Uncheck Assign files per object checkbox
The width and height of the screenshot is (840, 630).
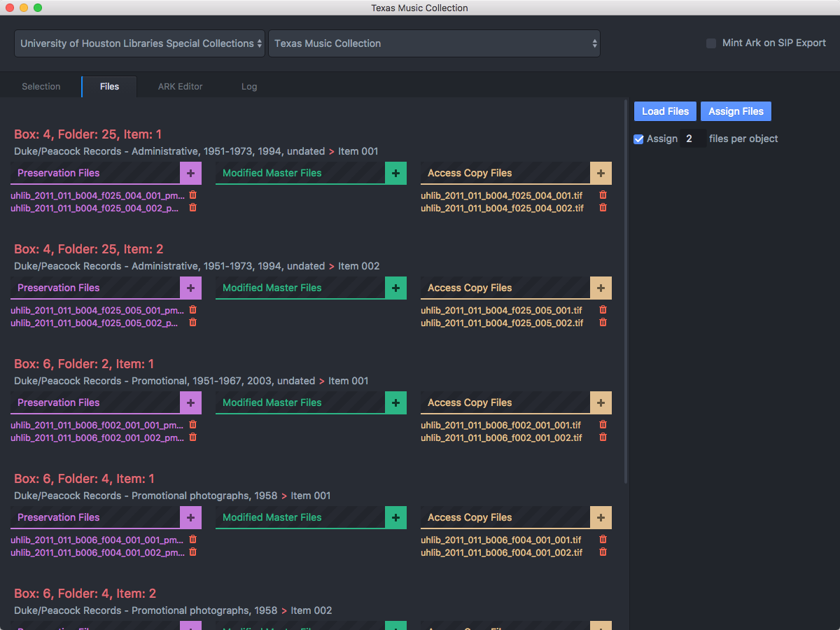tap(638, 139)
